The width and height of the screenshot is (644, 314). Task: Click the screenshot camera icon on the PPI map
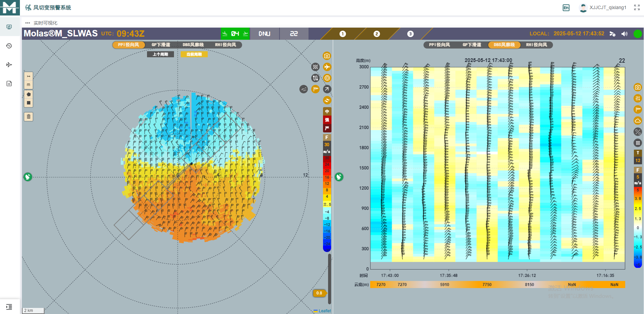(x=327, y=56)
